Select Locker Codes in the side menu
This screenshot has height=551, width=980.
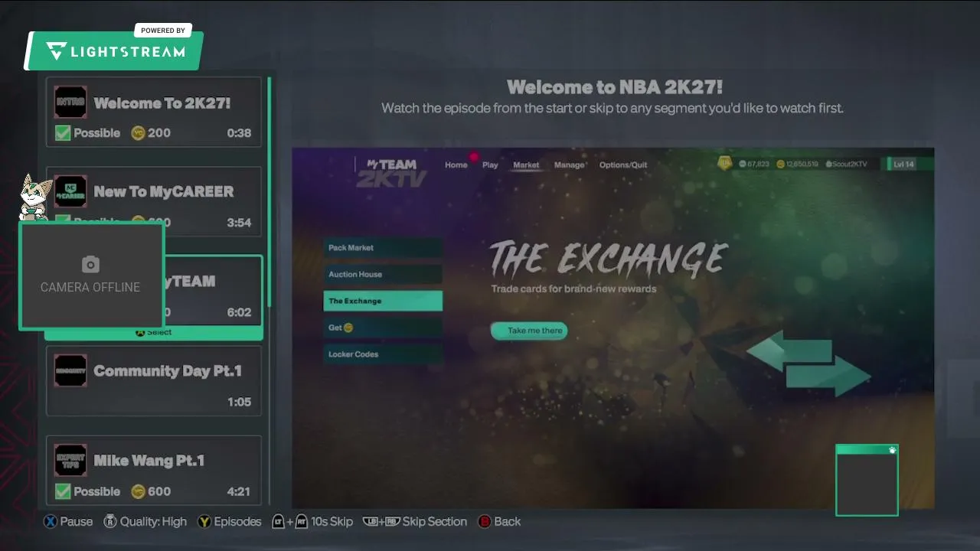pos(383,354)
